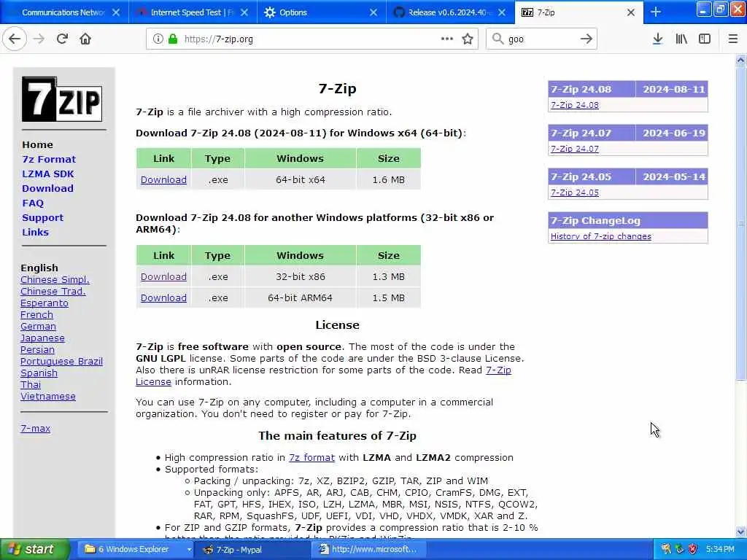The height and width of the screenshot is (560, 747).
Task: Download the 64-bit x64 installer
Action: pyautogui.click(x=163, y=179)
